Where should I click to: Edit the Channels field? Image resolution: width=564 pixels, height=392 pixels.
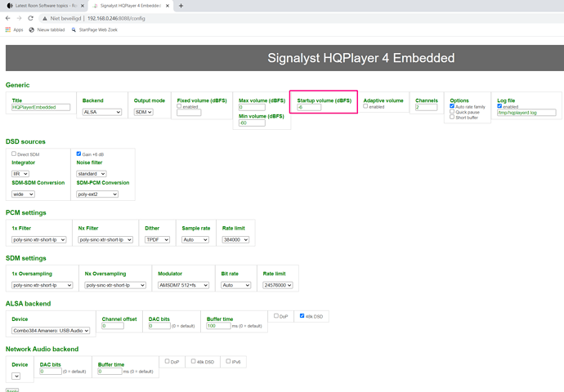[426, 107]
